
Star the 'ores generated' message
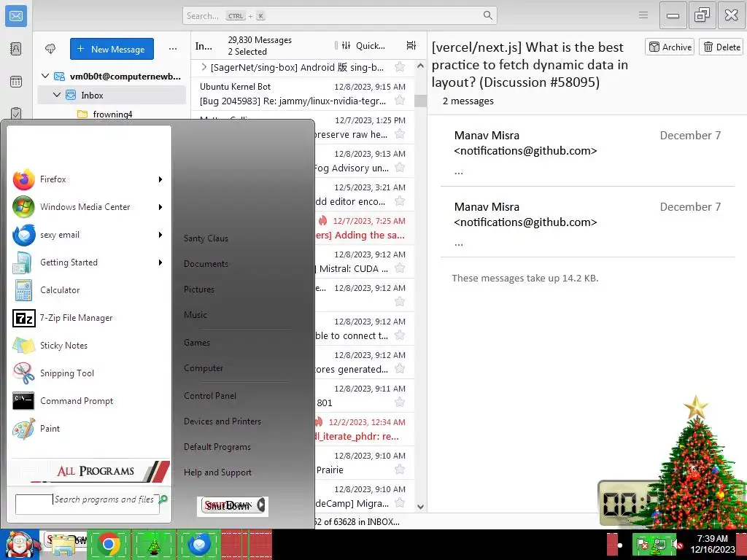coord(400,368)
